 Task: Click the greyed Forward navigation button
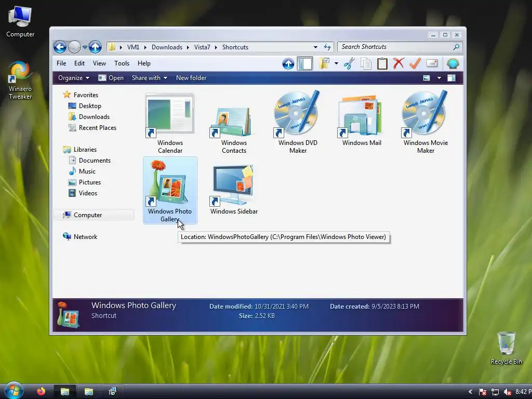click(74, 47)
